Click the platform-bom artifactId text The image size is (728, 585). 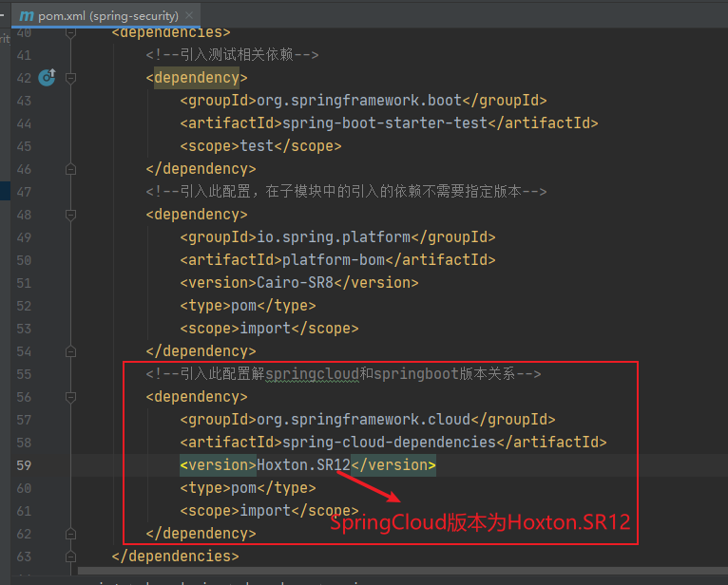coord(334,260)
